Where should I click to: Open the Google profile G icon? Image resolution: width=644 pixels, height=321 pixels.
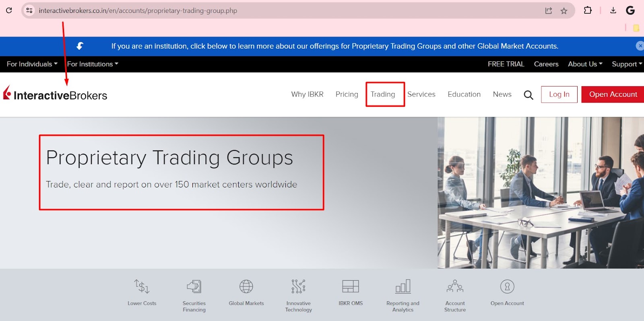click(630, 10)
